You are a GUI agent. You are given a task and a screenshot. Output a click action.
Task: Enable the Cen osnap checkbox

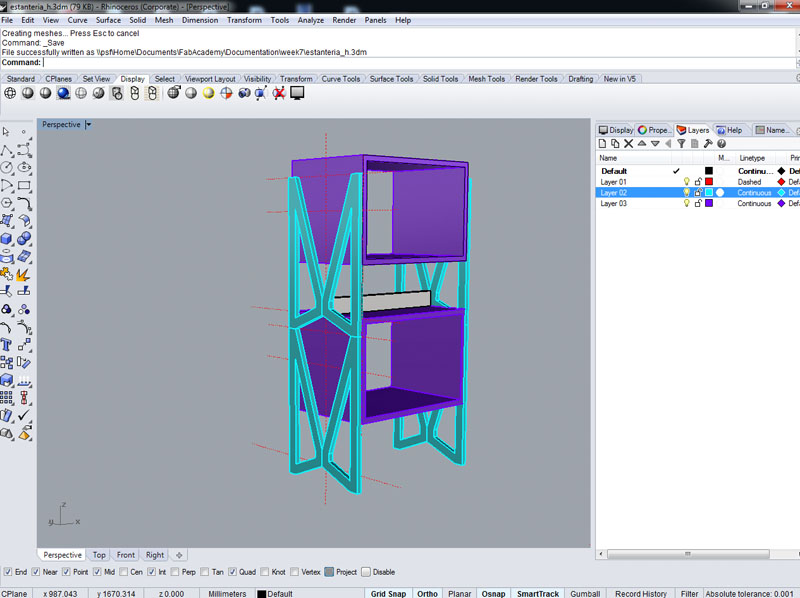[x=123, y=572]
